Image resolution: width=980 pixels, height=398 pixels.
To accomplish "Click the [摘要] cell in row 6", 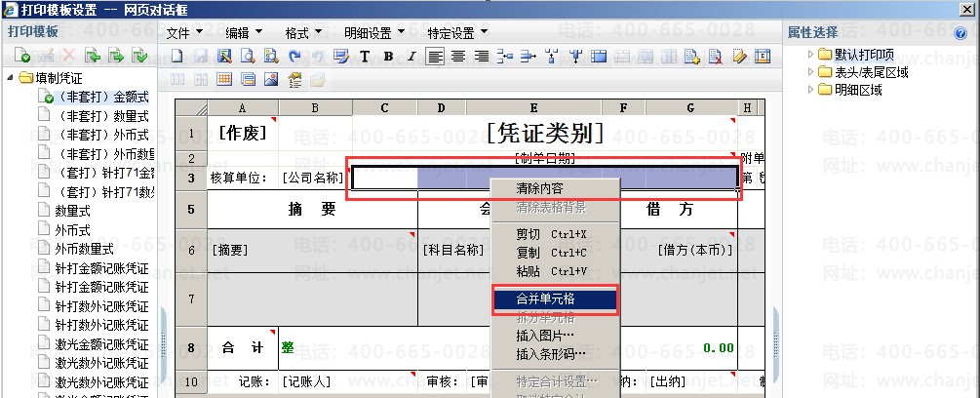I will (312, 250).
